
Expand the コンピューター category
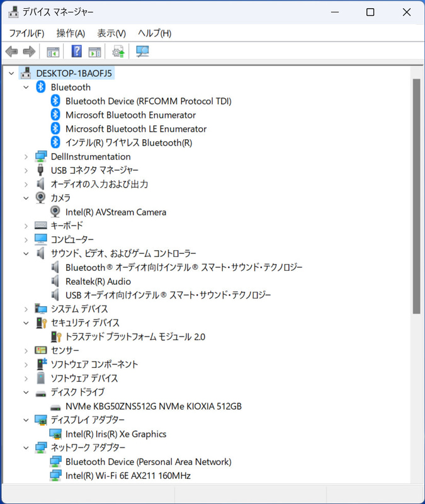coord(26,240)
